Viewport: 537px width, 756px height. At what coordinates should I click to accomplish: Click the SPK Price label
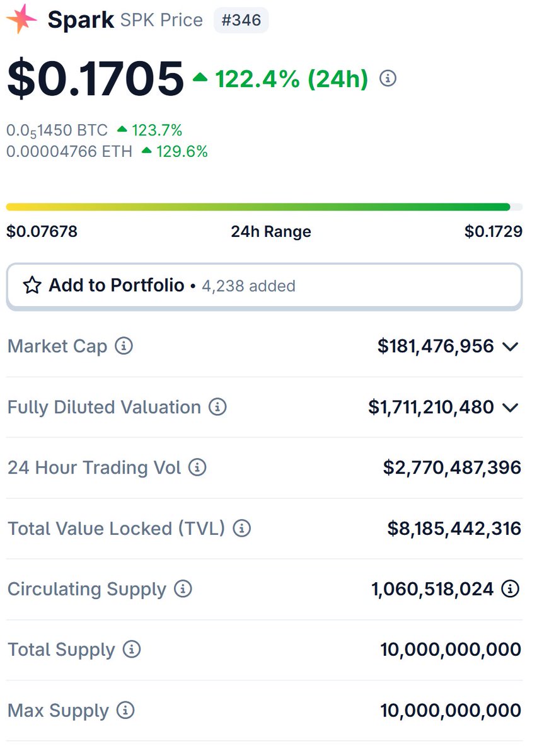click(x=161, y=20)
